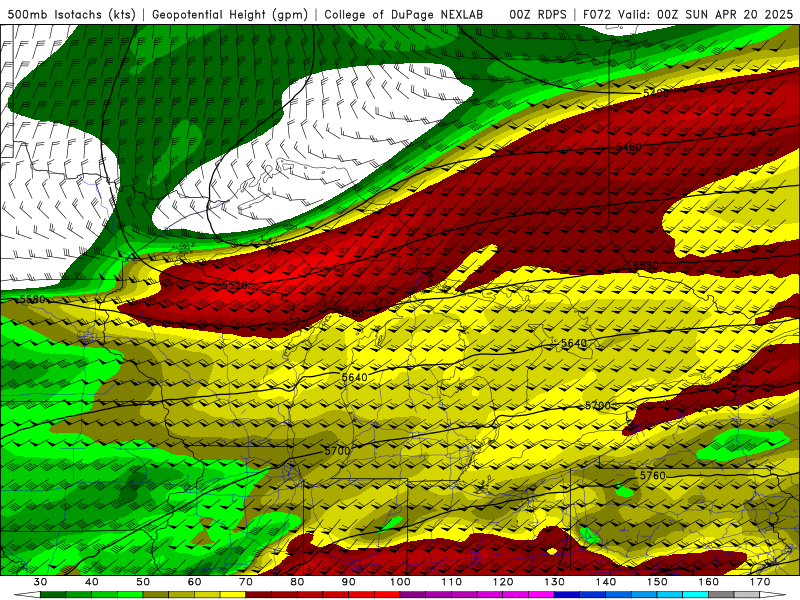Click the 5460 height contour label
Screen dimensions: 800x600
[x=628, y=147]
